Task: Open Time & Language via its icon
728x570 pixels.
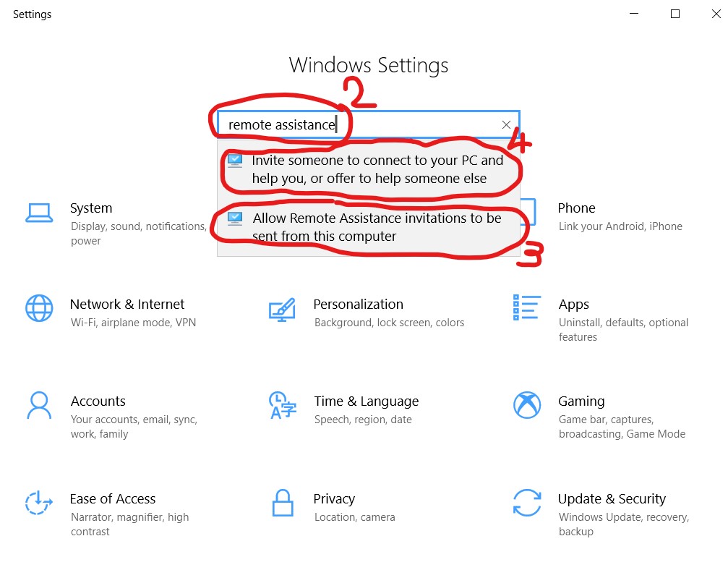Action: point(281,405)
